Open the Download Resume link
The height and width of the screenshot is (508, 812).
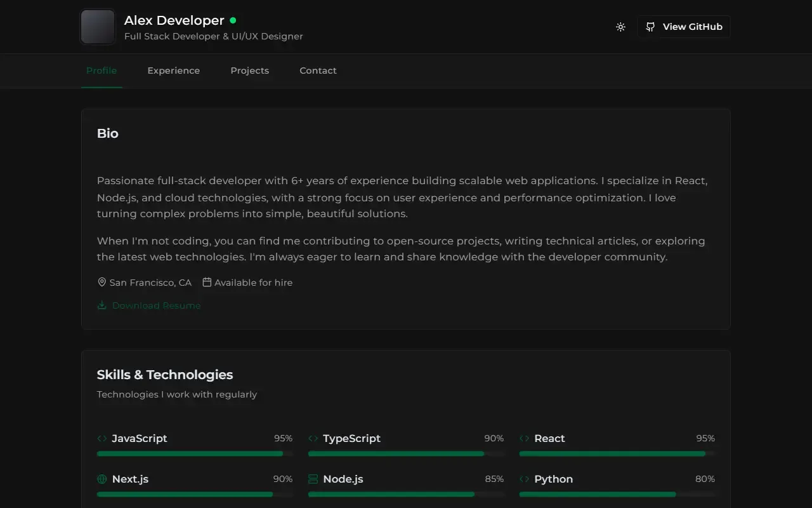(149, 305)
